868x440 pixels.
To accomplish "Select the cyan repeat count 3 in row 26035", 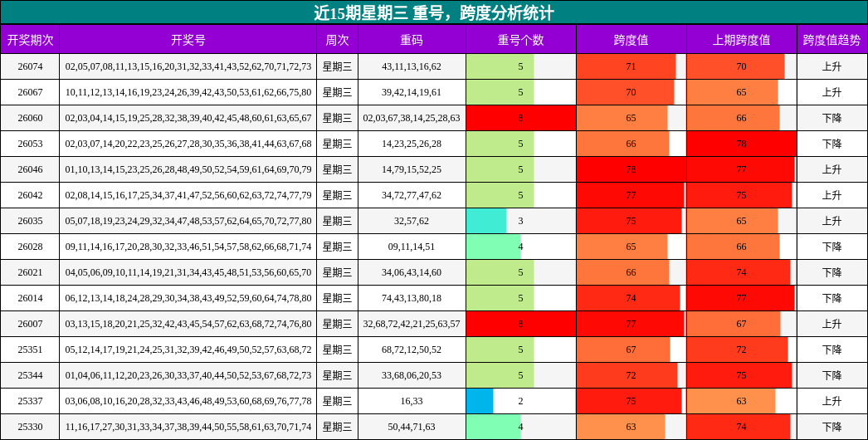I will pos(520,221).
